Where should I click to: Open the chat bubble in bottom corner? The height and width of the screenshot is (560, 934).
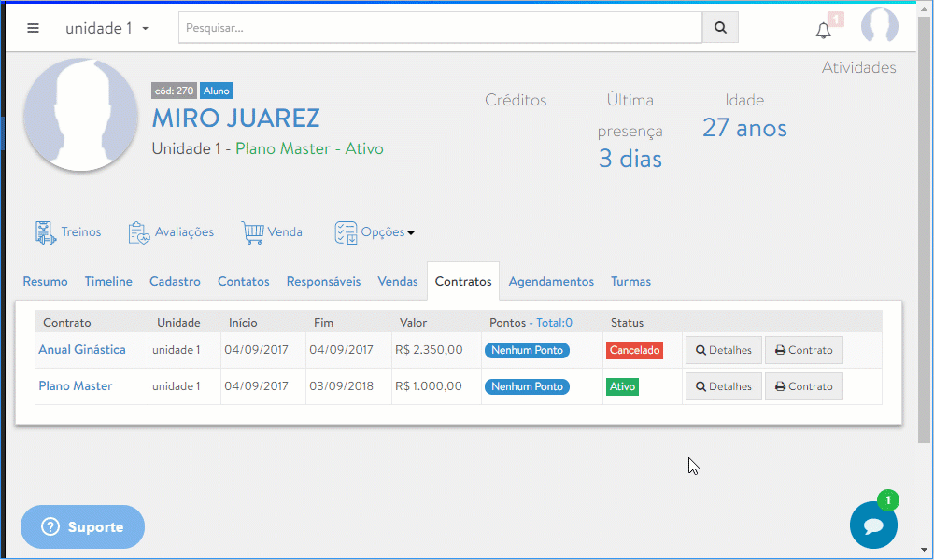click(873, 525)
